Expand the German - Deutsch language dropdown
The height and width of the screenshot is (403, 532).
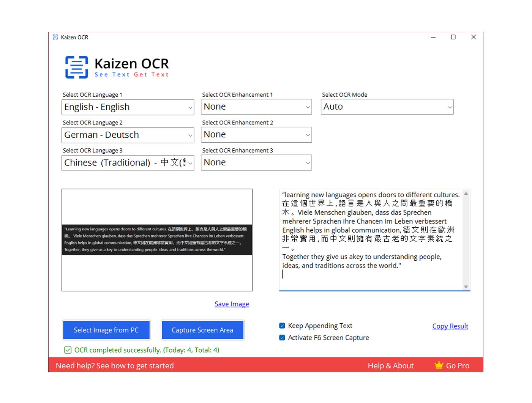coord(128,135)
